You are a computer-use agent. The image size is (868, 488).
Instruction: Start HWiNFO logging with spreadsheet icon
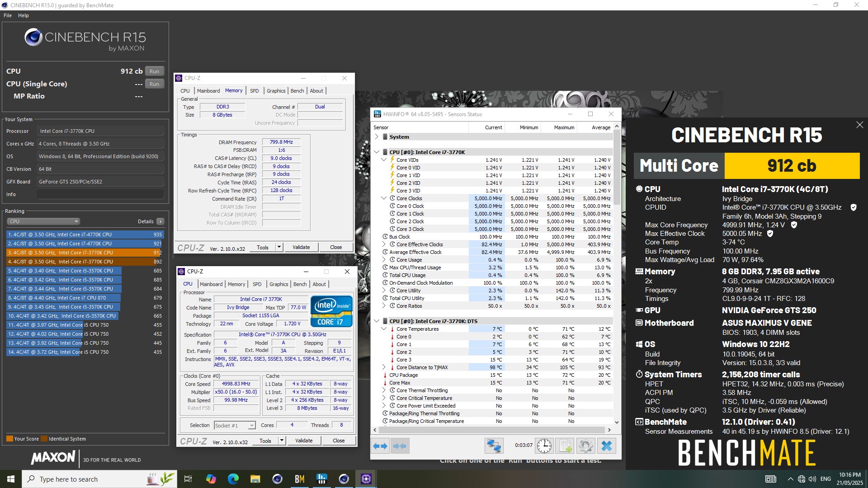565,446
